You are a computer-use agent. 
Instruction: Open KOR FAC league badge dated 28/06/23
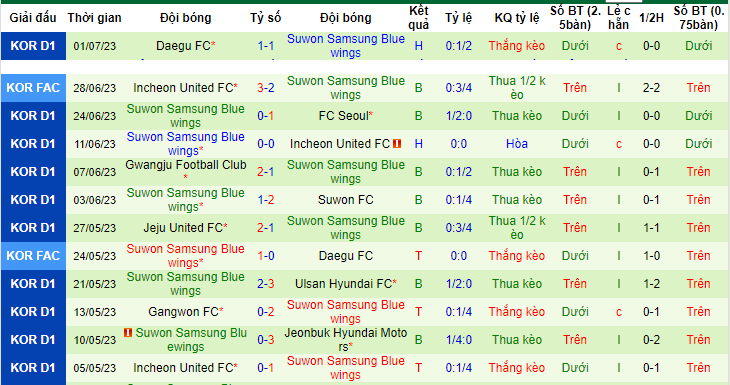click(x=33, y=88)
